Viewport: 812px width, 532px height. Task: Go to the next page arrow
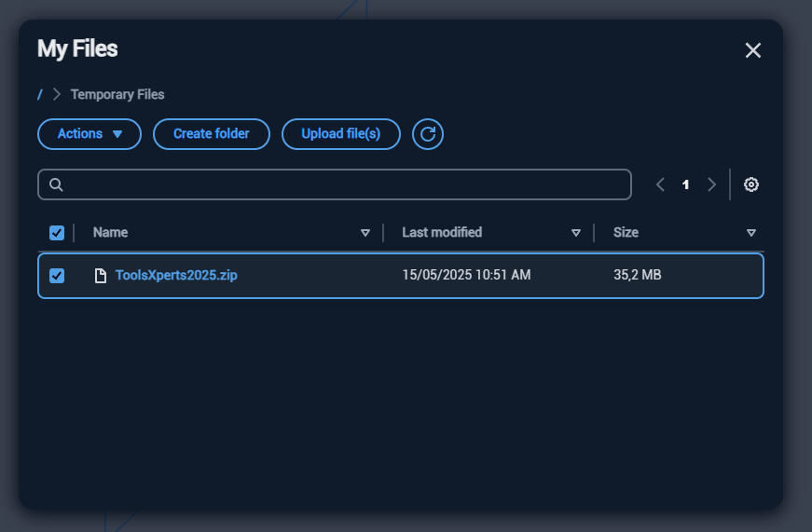click(711, 184)
